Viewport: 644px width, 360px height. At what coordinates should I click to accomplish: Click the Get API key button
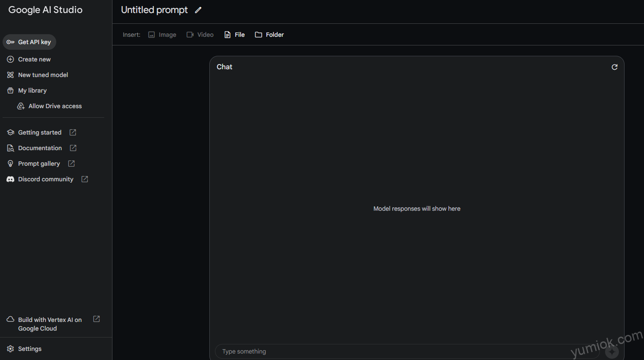[x=29, y=42]
